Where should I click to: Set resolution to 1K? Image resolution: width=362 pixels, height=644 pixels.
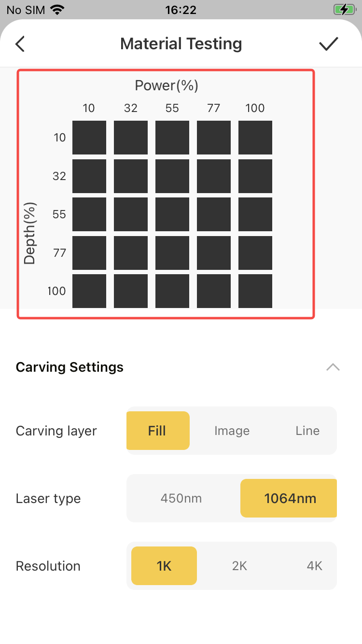(x=164, y=566)
